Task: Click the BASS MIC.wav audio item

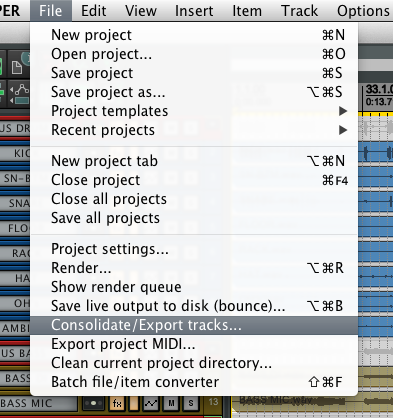Action: (x=312, y=404)
